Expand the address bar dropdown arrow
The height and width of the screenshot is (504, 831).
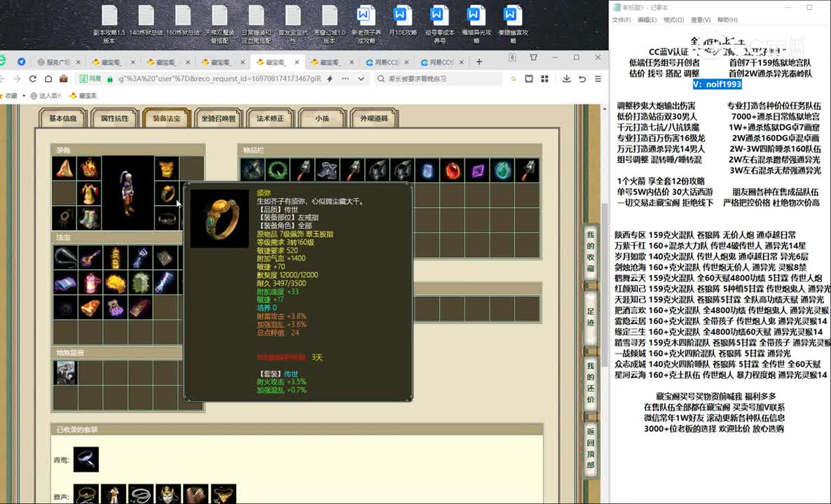[361, 79]
